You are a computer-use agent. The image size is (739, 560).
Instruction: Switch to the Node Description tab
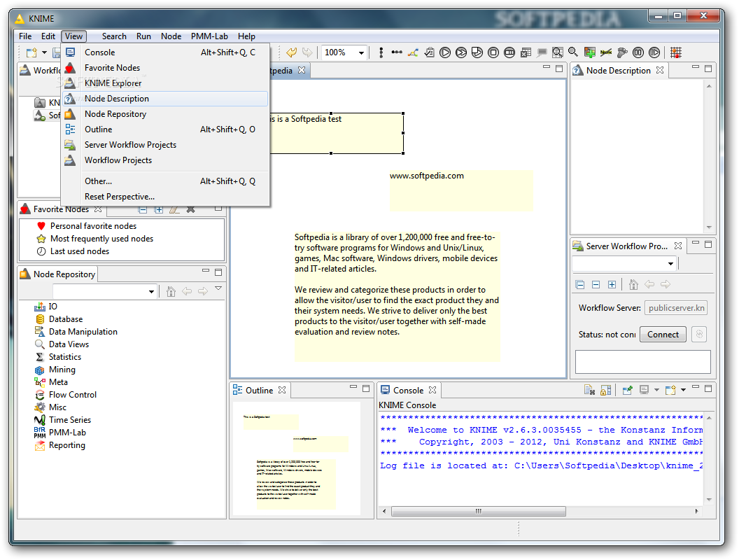tap(618, 70)
